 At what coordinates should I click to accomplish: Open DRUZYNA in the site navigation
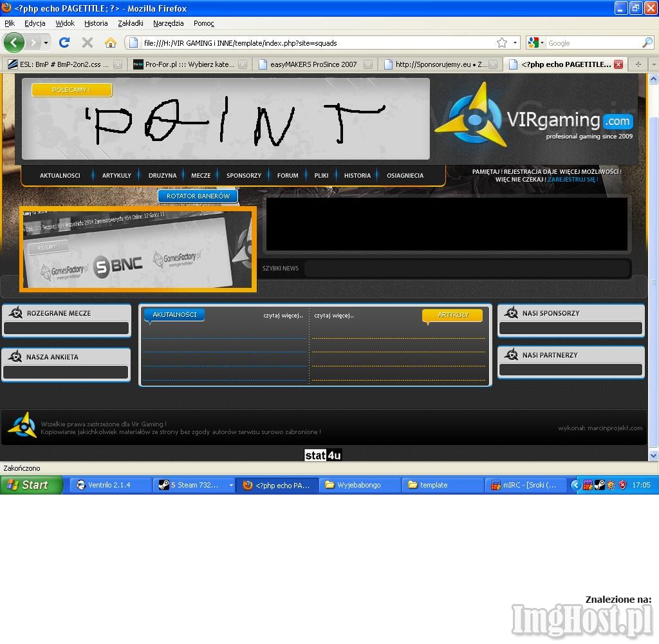point(162,175)
